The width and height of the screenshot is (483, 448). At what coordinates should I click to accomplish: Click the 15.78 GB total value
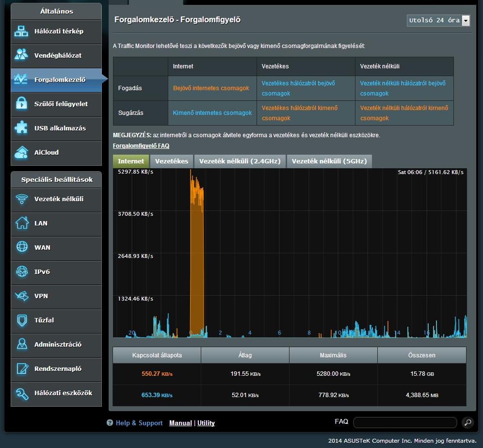422,373
